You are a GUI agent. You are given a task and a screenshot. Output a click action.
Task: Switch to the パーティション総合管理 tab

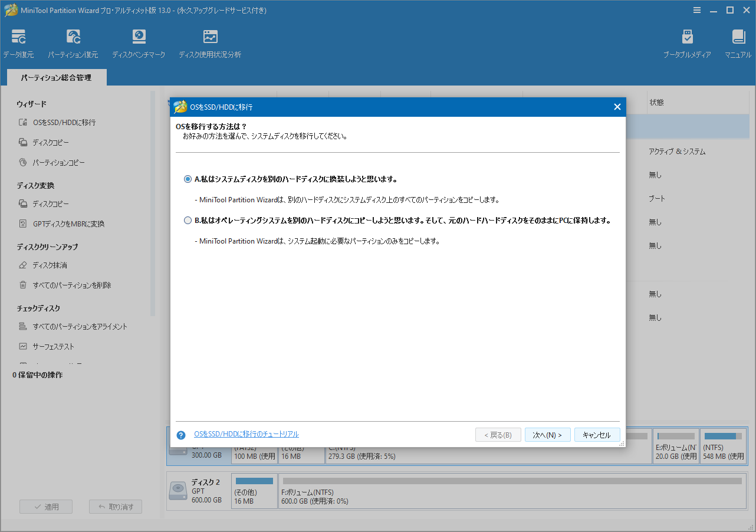click(56, 77)
